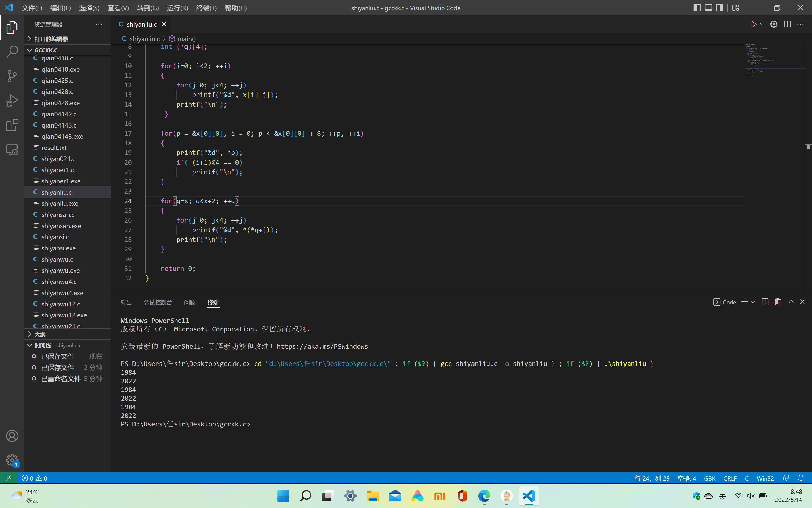
Task: Toggle primary side bar visibility
Action: 697,8
